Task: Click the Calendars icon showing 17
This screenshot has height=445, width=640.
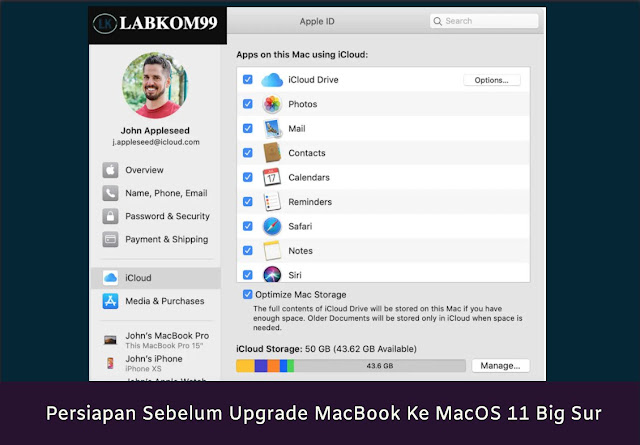Action: (272, 177)
